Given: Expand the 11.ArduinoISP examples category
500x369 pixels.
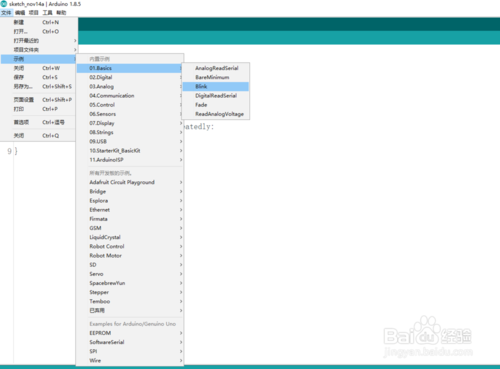Looking at the screenshot, I should coord(130,160).
